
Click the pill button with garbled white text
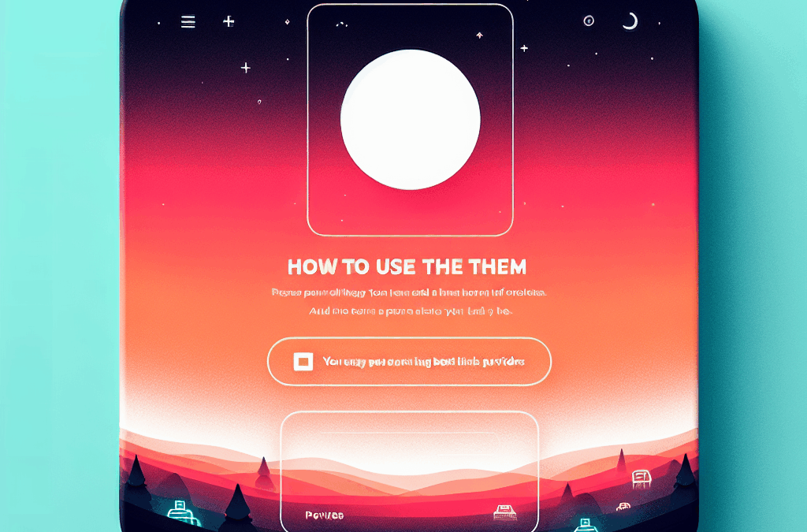409,361
